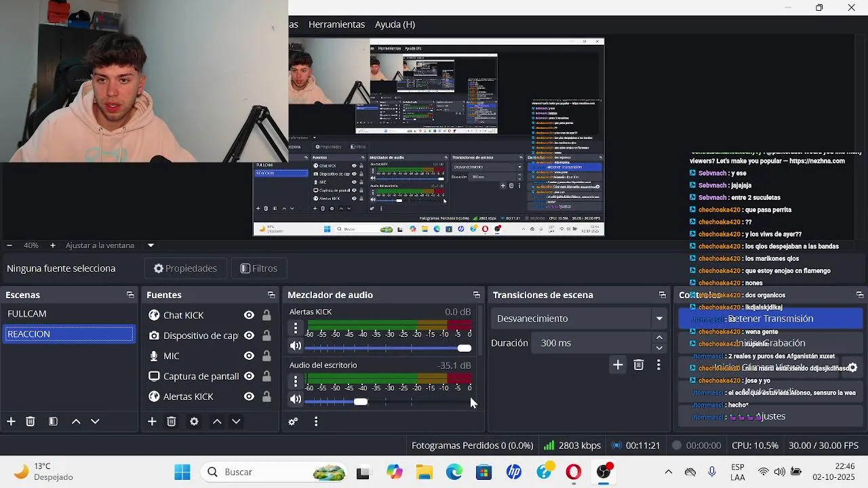This screenshot has height=488, width=868.
Task: Undock the Transiciones de escena panel icon
Action: pos(663,295)
